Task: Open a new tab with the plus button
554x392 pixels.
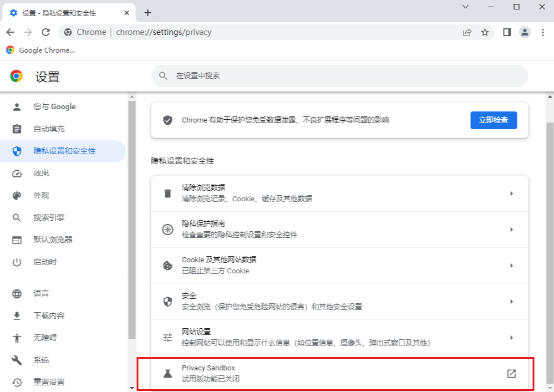Action: [x=148, y=13]
